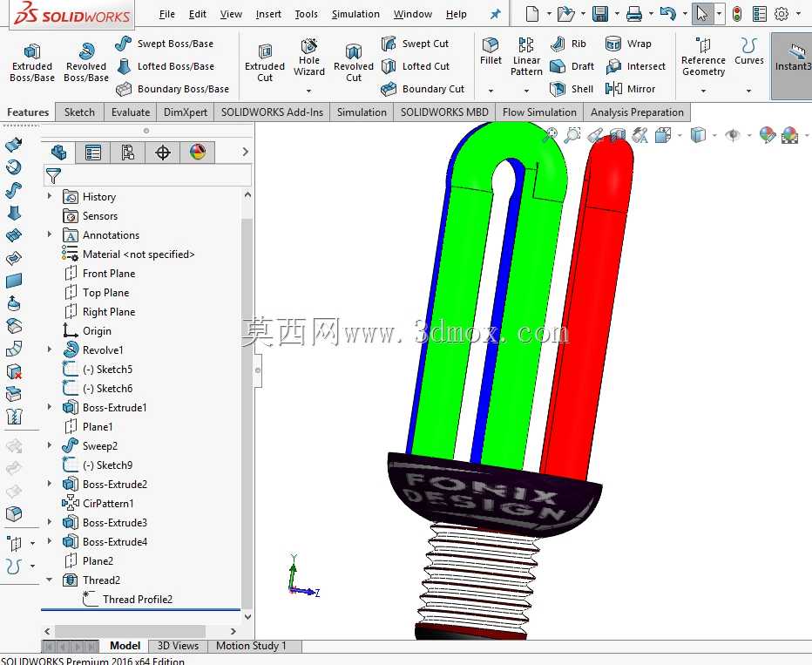Screen dimensions: 812x665
Task: Click the Shell tool
Action: point(572,89)
